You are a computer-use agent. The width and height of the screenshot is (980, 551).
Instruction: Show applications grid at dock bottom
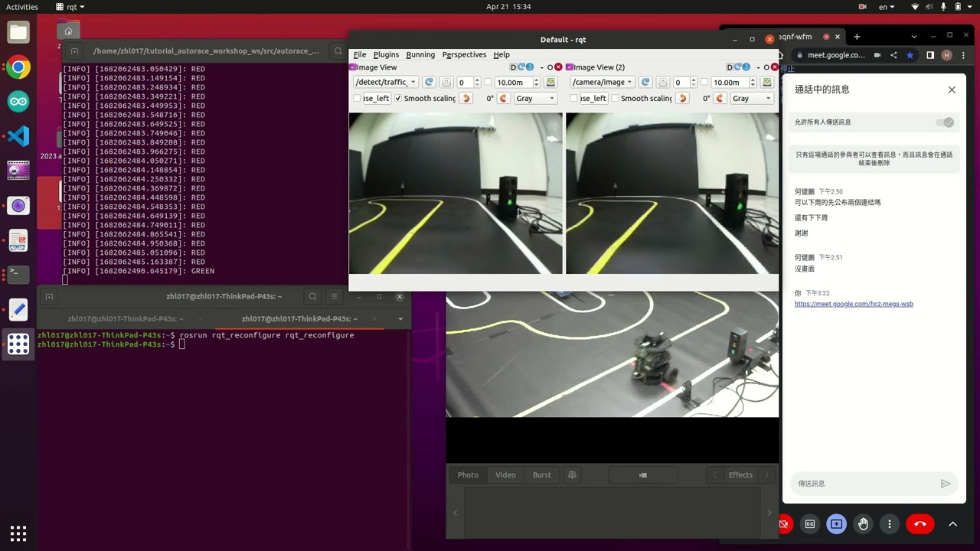[18, 533]
